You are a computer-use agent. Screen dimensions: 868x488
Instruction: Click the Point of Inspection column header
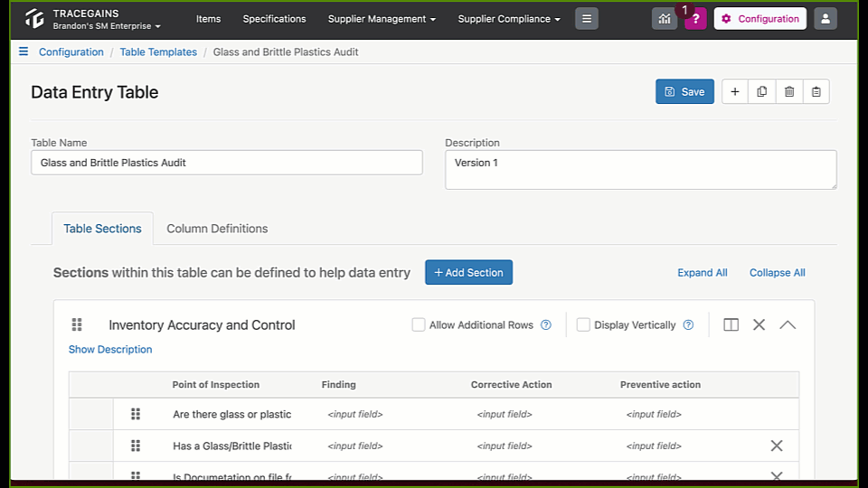[216, 385]
